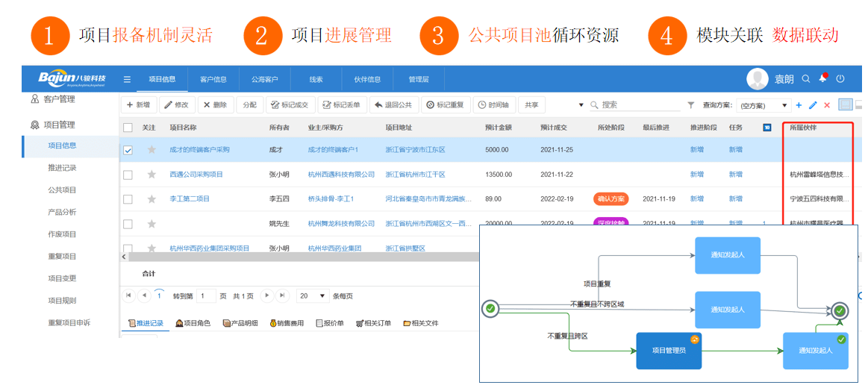Tick the checkbox for 李工第二项目
This screenshot has height=385, width=868.
click(x=128, y=199)
